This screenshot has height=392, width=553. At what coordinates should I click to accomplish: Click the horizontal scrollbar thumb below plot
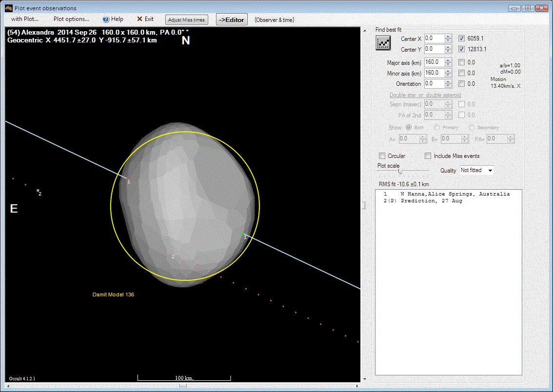coord(183,386)
